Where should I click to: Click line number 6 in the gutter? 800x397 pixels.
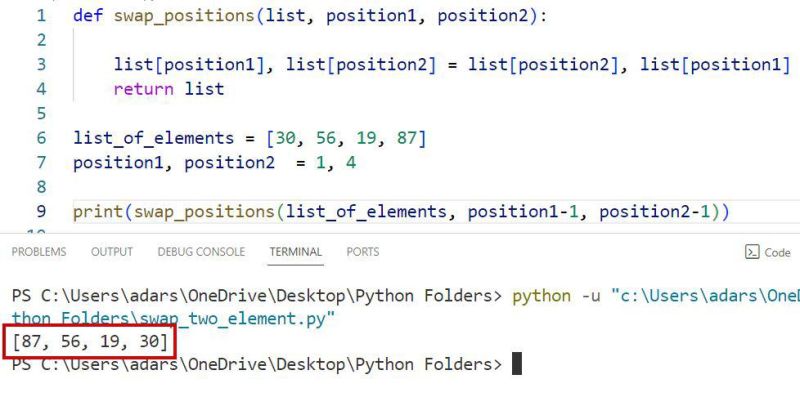click(x=41, y=138)
